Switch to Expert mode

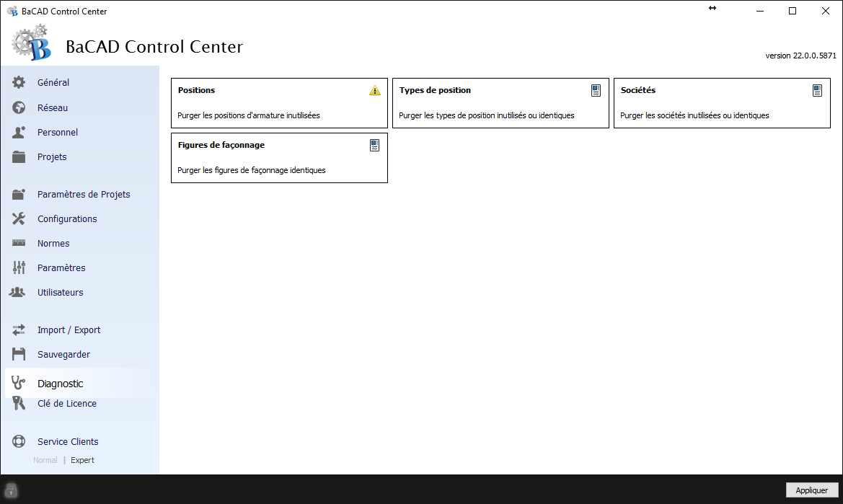click(x=82, y=460)
